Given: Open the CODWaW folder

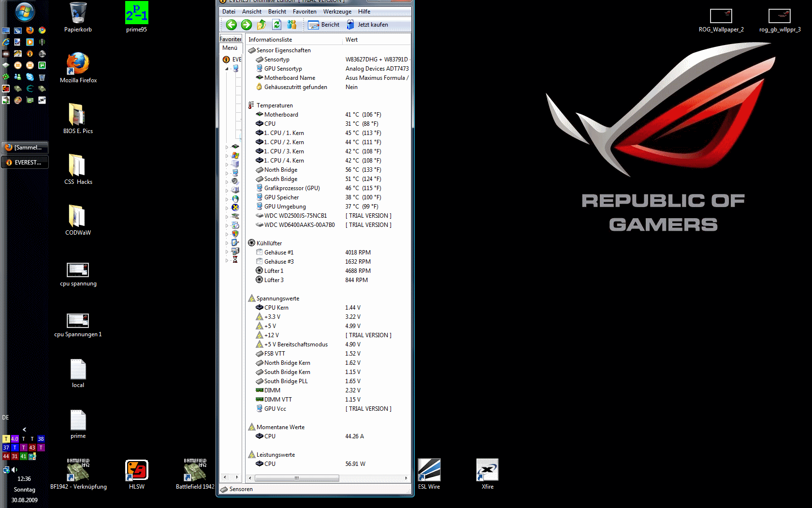Looking at the screenshot, I should pos(78,220).
